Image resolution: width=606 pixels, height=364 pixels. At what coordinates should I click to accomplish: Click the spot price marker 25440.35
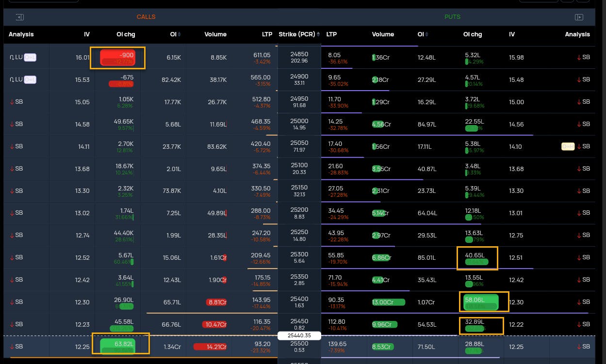[299, 335]
